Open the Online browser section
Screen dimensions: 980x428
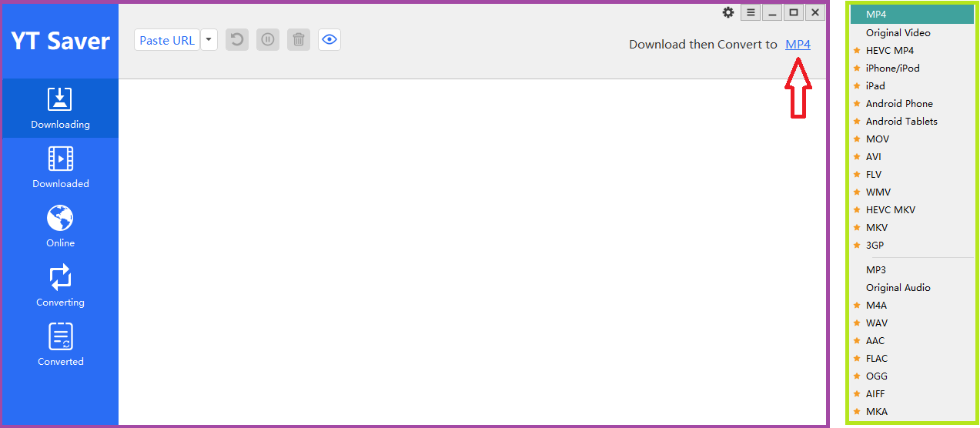(60, 227)
